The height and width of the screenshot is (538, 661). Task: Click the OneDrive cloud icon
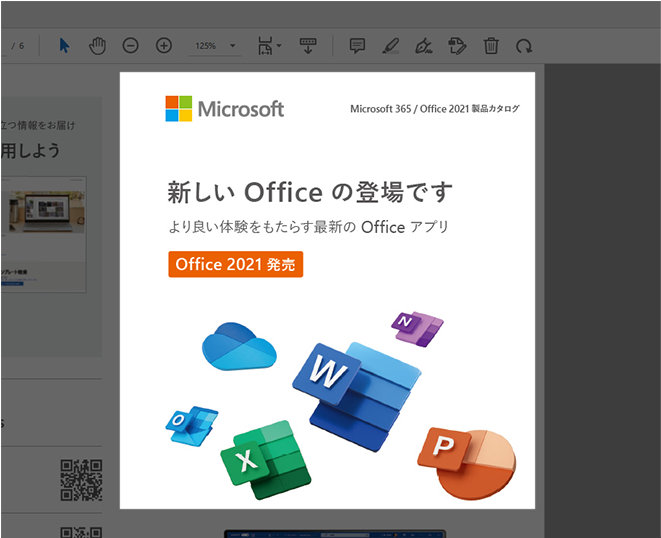tap(239, 346)
